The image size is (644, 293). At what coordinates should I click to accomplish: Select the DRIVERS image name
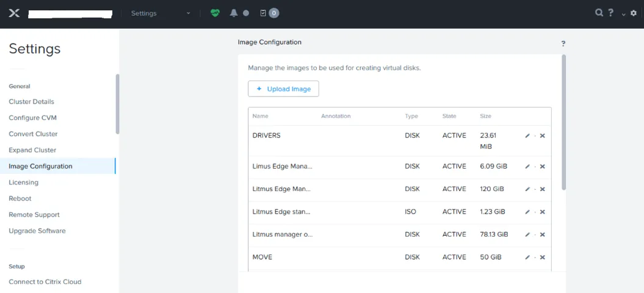[x=266, y=136]
